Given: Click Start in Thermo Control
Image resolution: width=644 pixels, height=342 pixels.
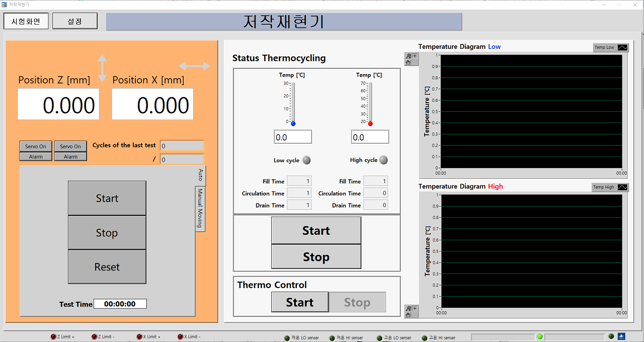Looking at the screenshot, I should tap(300, 302).
